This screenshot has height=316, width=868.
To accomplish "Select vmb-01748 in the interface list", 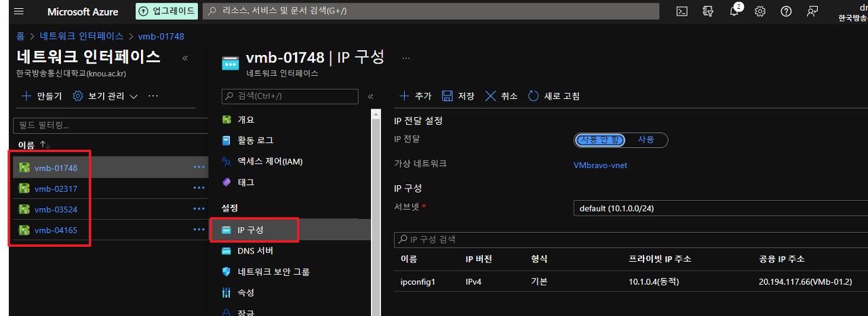I will point(56,167).
